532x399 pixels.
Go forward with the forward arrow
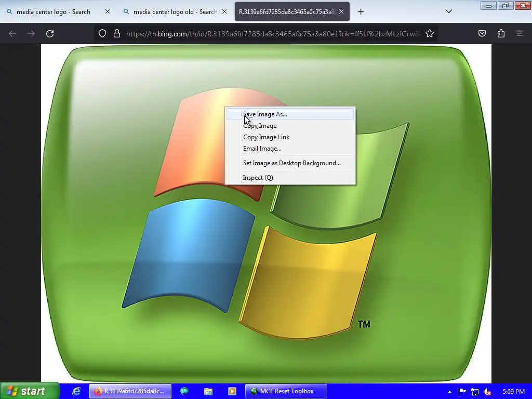point(31,34)
